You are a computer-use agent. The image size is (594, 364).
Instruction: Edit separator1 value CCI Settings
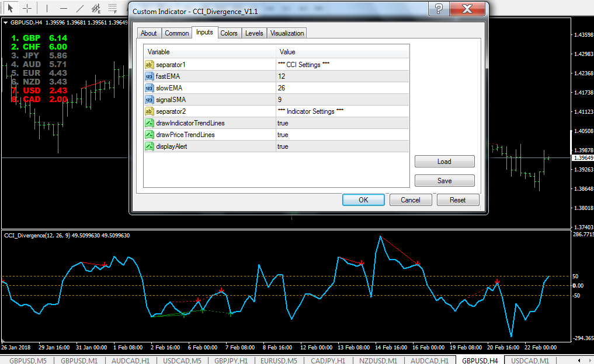(342, 65)
